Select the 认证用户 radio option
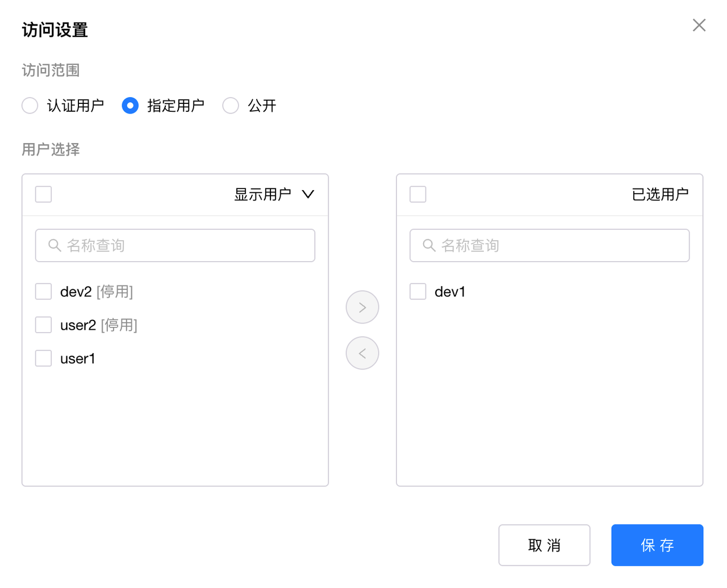Screen dimensions: 727x588 click(30, 106)
